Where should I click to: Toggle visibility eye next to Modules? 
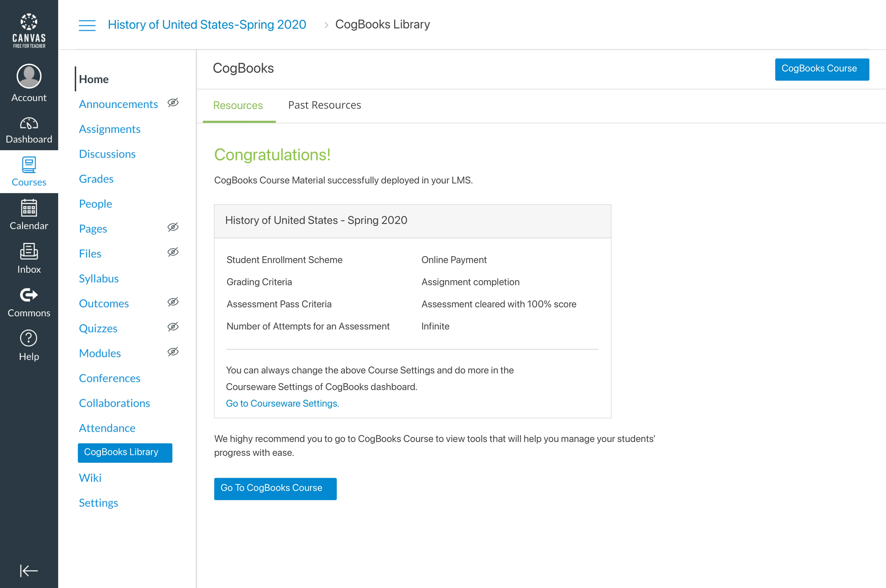173,352
